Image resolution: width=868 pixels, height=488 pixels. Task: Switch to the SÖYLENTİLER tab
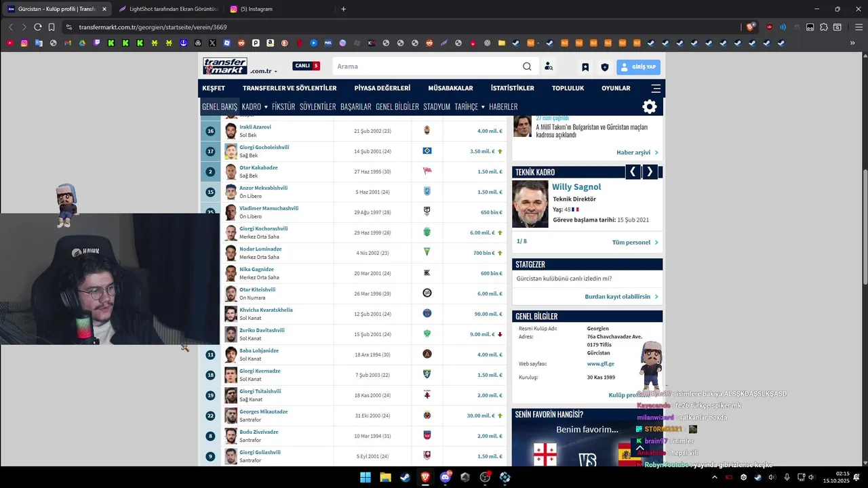pyautogui.click(x=318, y=106)
